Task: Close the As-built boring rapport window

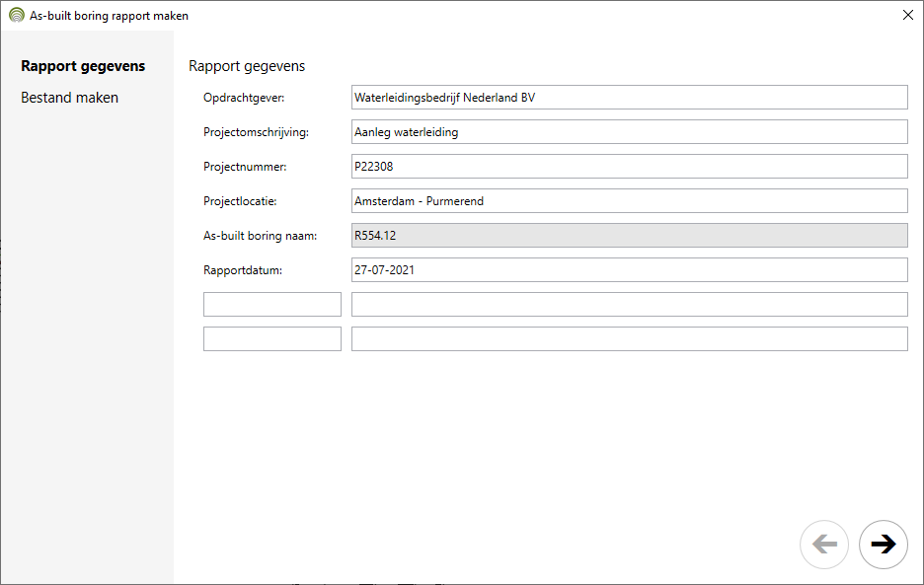Action: point(907,16)
